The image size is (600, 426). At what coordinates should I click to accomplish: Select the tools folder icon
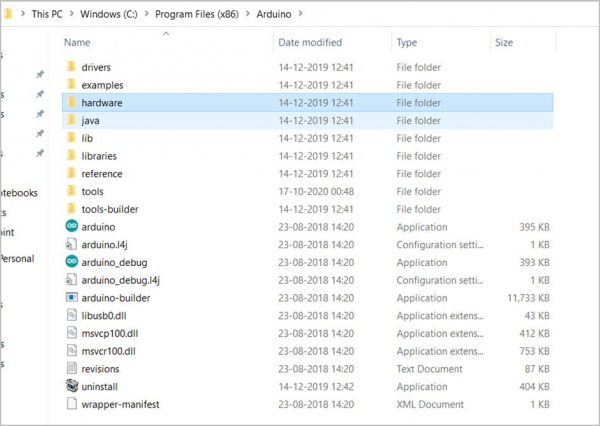[x=71, y=191]
